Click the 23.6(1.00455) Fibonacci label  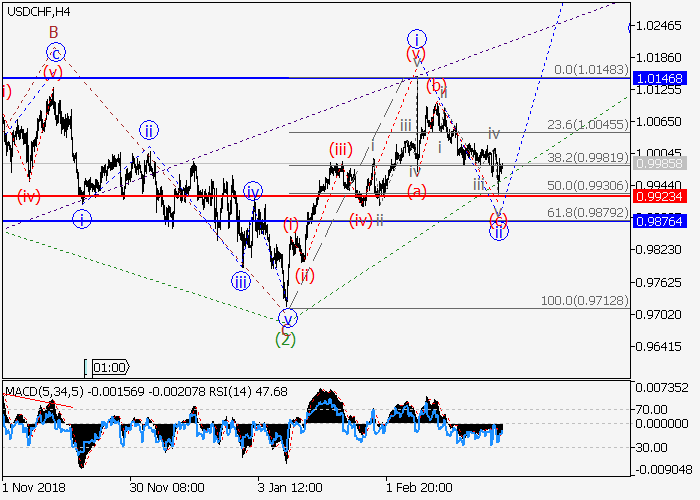pos(587,125)
